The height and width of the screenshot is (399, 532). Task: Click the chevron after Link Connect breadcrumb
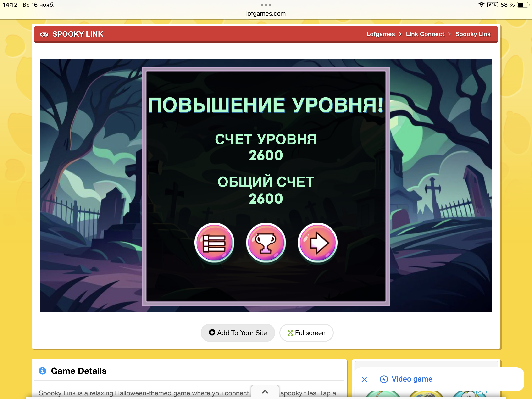tap(449, 34)
